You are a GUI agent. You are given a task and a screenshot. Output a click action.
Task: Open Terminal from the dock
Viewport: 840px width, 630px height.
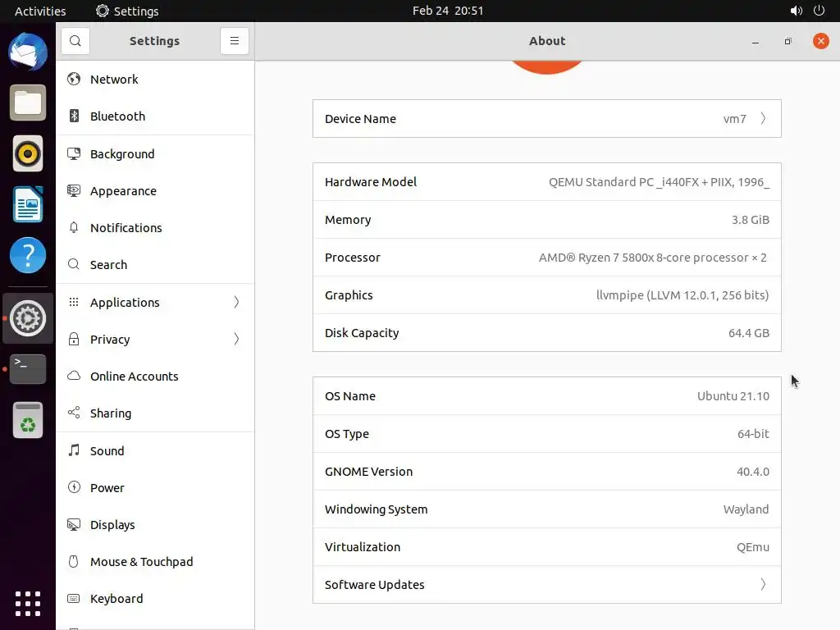28,369
